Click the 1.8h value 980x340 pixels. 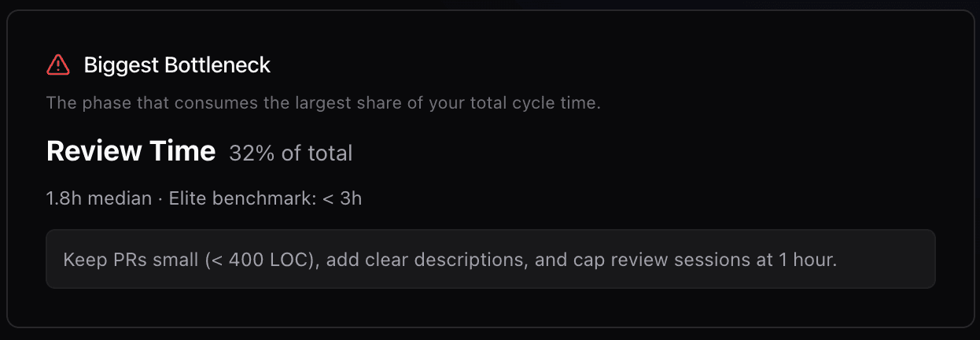[x=64, y=198]
